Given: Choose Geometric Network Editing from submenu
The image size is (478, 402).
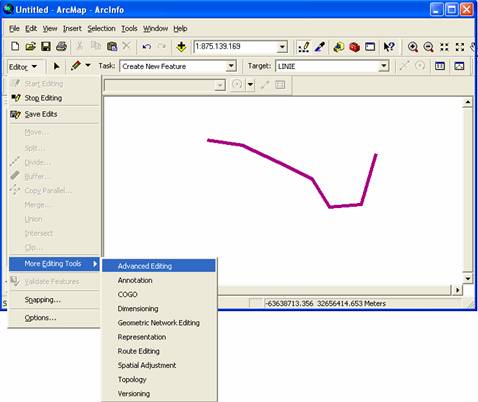Looking at the screenshot, I should click(x=159, y=323).
